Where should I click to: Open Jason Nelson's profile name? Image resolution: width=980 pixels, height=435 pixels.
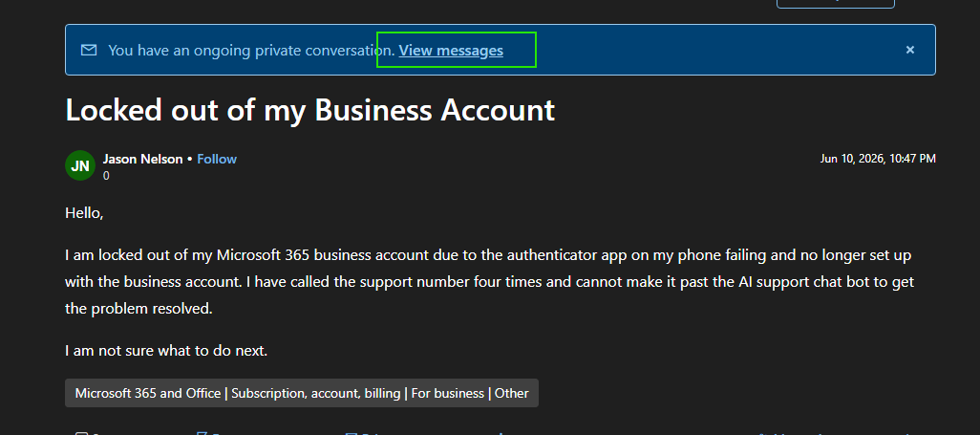tap(142, 159)
